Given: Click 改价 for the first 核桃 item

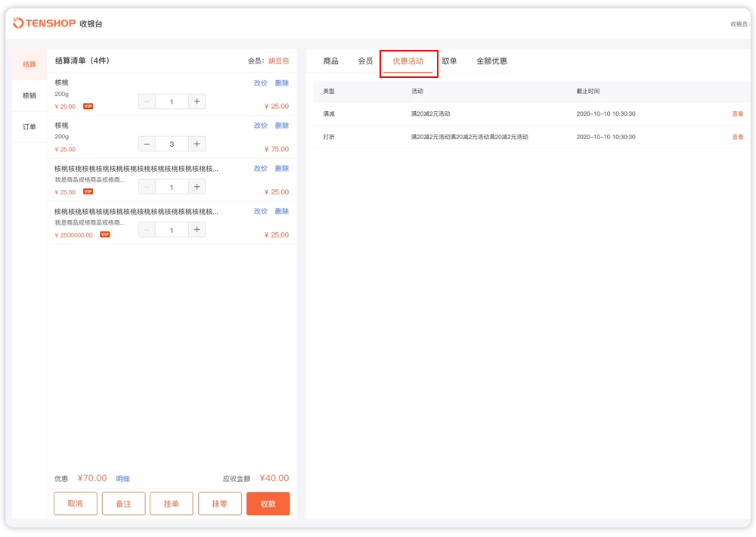Looking at the screenshot, I should [x=260, y=83].
